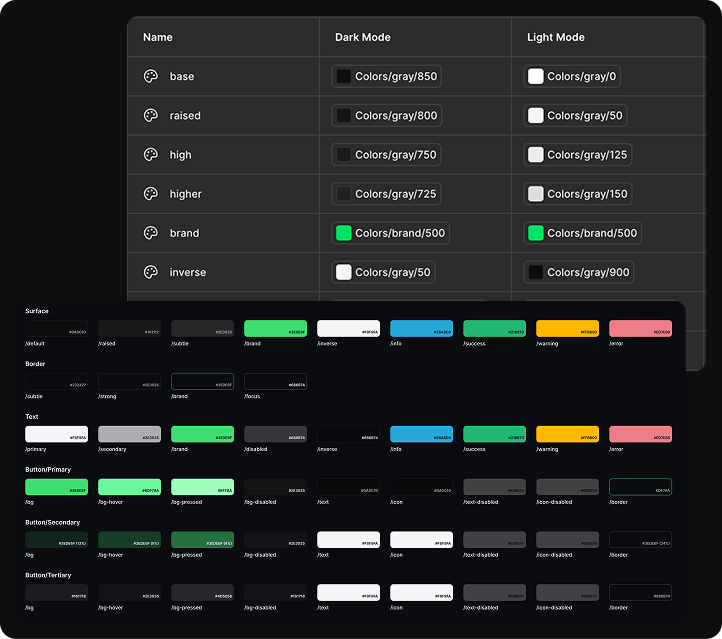Click the higher variable name

tap(186, 194)
